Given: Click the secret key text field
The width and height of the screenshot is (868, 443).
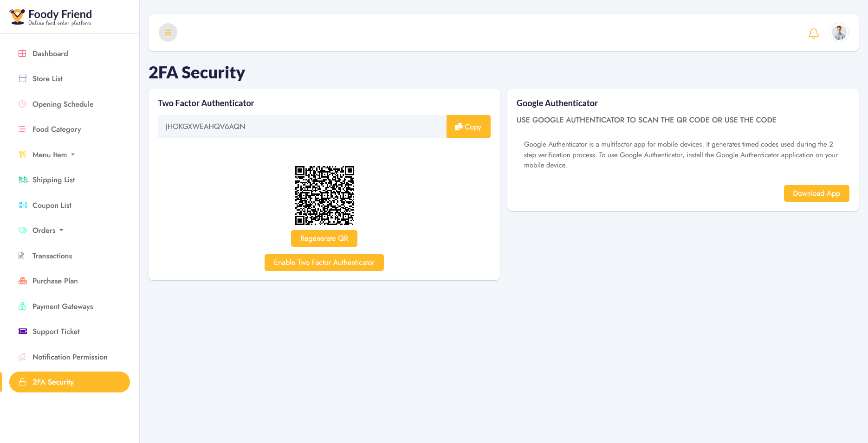Looking at the screenshot, I should tap(302, 127).
